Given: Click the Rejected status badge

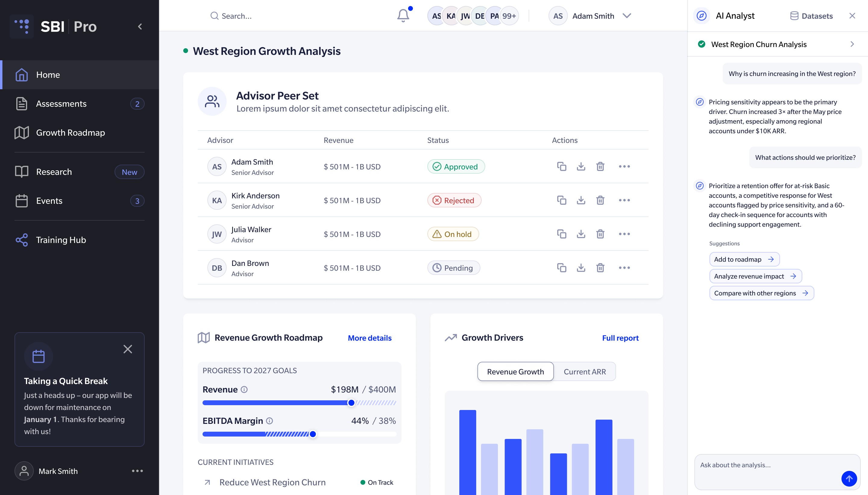Looking at the screenshot, I should coord(454,200).
